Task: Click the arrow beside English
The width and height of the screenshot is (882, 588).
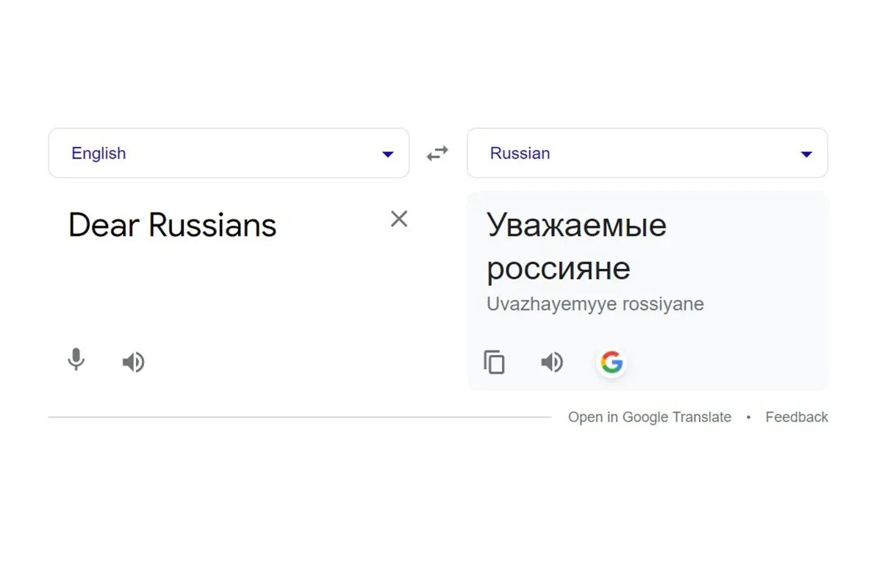Action: (x=388, y=154)
